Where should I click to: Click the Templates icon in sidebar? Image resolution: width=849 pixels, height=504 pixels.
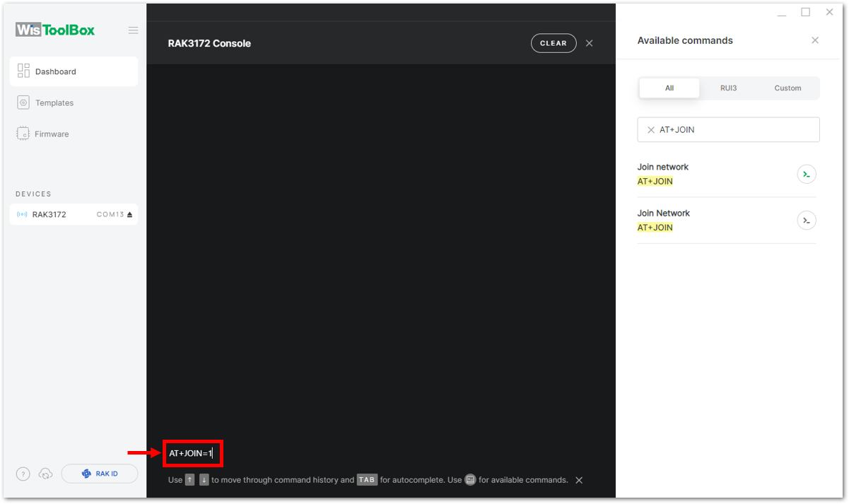click(x=23, y=102)
